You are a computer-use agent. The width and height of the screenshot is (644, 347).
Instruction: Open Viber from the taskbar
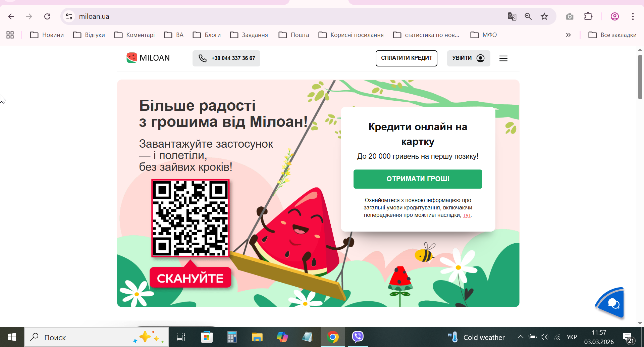pos(358,337)
